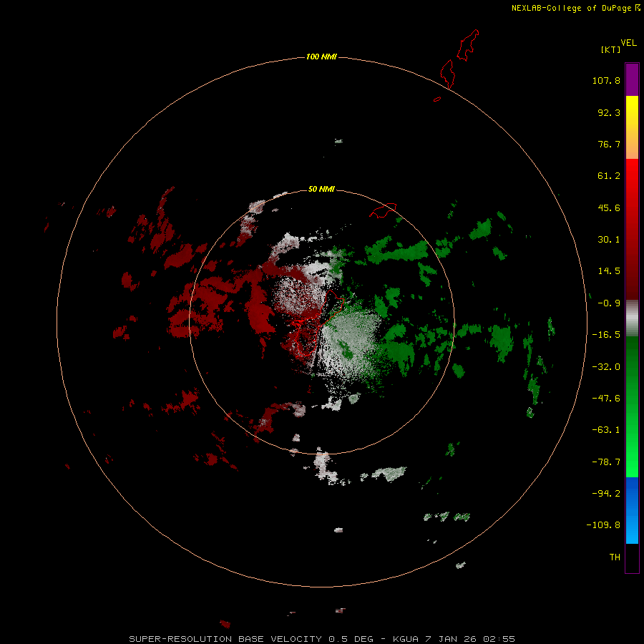Click the yellow-orange segment of color bar
This screenshot has height=644, width=644.
coord(632,127)
